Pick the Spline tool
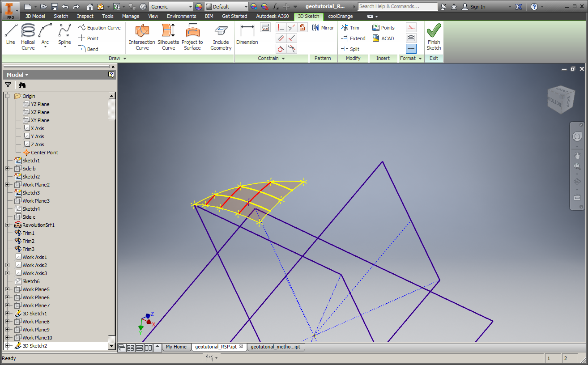The width and height of the screenshot is (588, 365). [x=64, y=36]
